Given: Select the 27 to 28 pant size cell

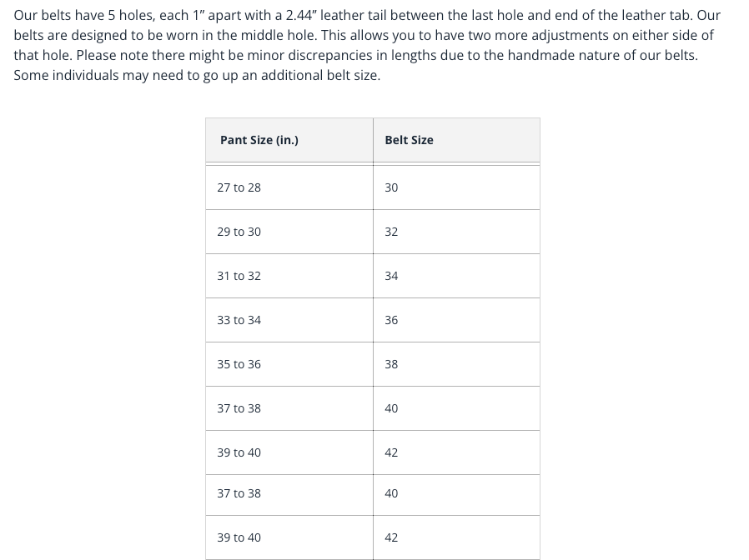Looking at the screenshot, I should coord(289,187).
